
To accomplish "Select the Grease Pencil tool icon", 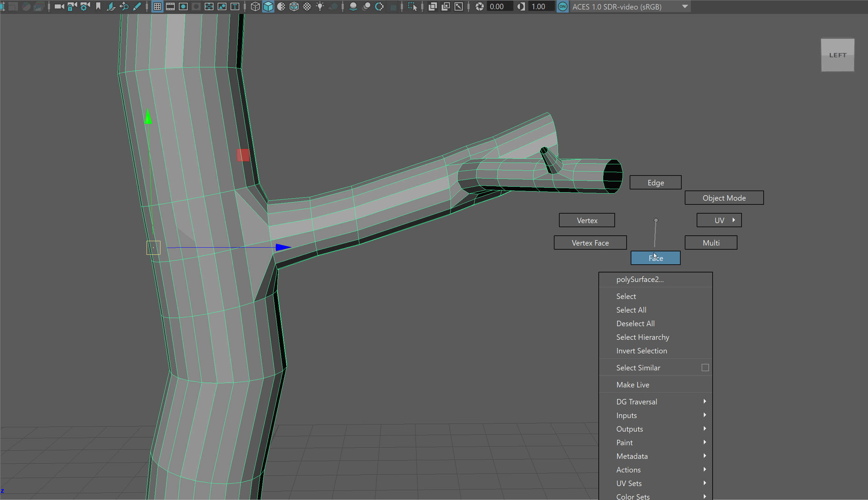I will [137, 6].
